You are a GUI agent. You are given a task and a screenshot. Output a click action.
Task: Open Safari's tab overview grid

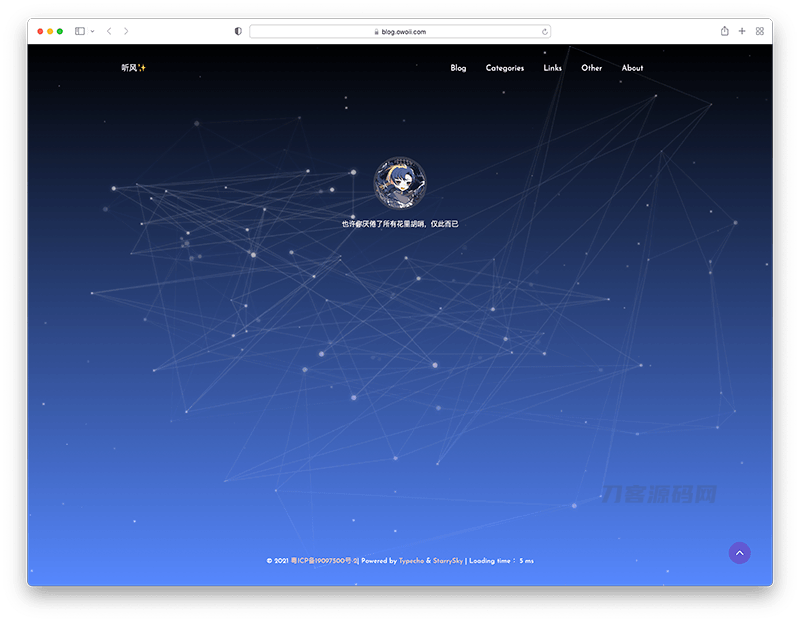pyautogui.click(x=760, y=31)
